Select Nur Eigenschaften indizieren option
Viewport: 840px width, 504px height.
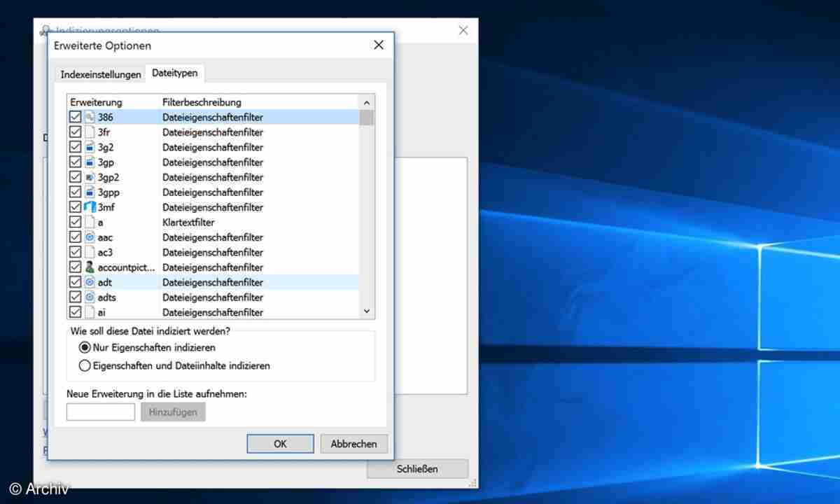tap(85, 347)
